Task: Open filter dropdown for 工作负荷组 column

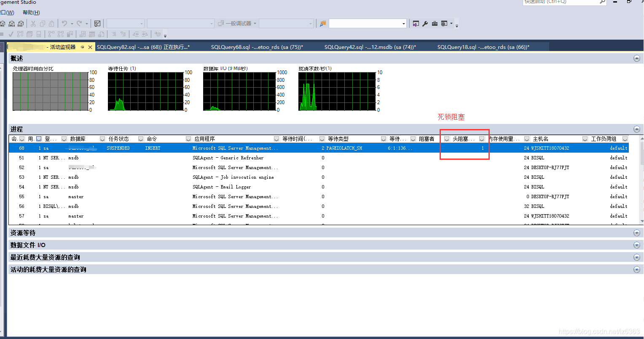Action: (625, 139)
